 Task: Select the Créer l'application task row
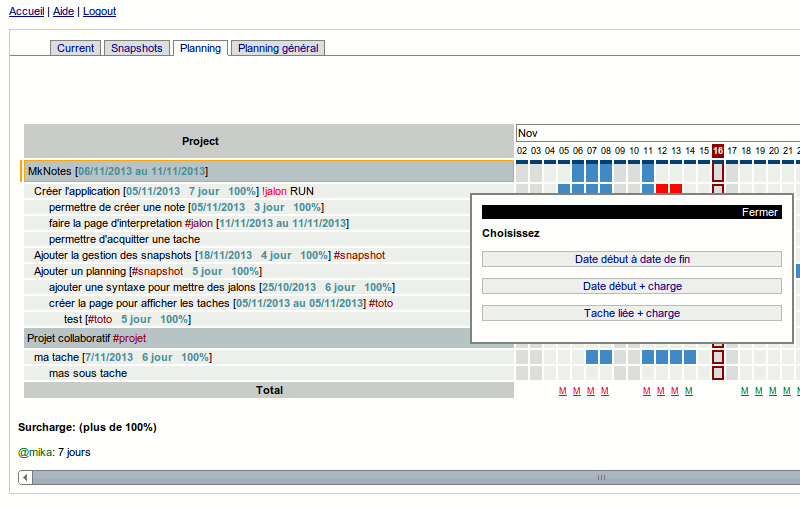247,191
